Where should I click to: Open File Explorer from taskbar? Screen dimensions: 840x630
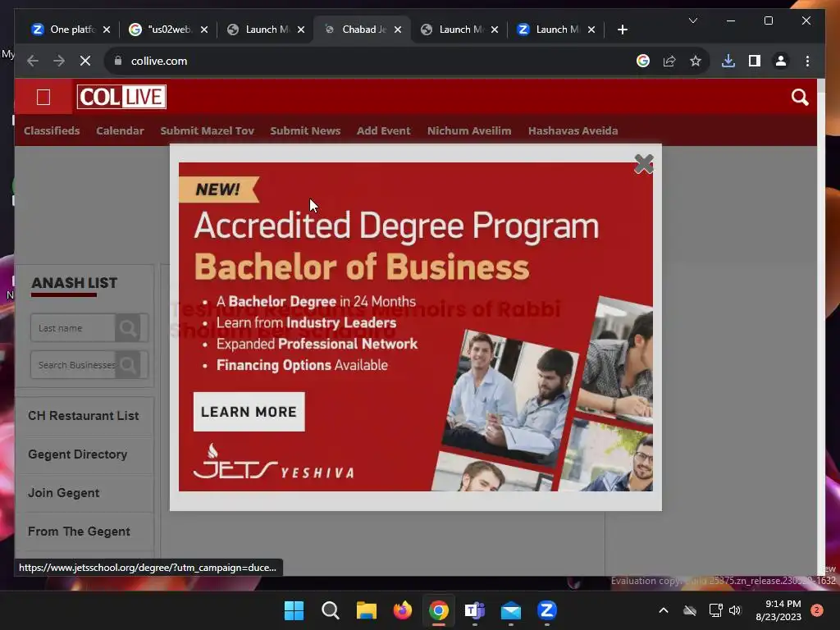[367, 610]
